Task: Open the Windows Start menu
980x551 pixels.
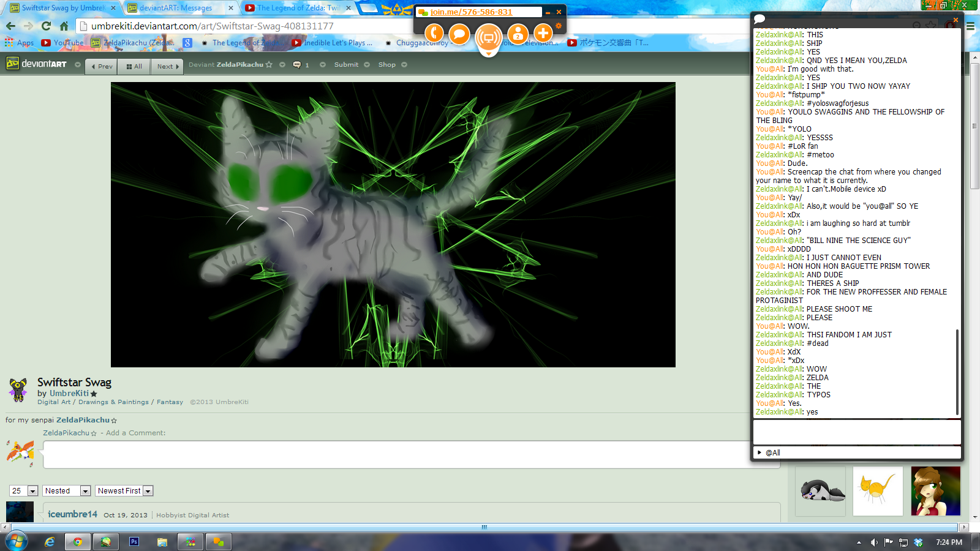Action: [17, 541]
